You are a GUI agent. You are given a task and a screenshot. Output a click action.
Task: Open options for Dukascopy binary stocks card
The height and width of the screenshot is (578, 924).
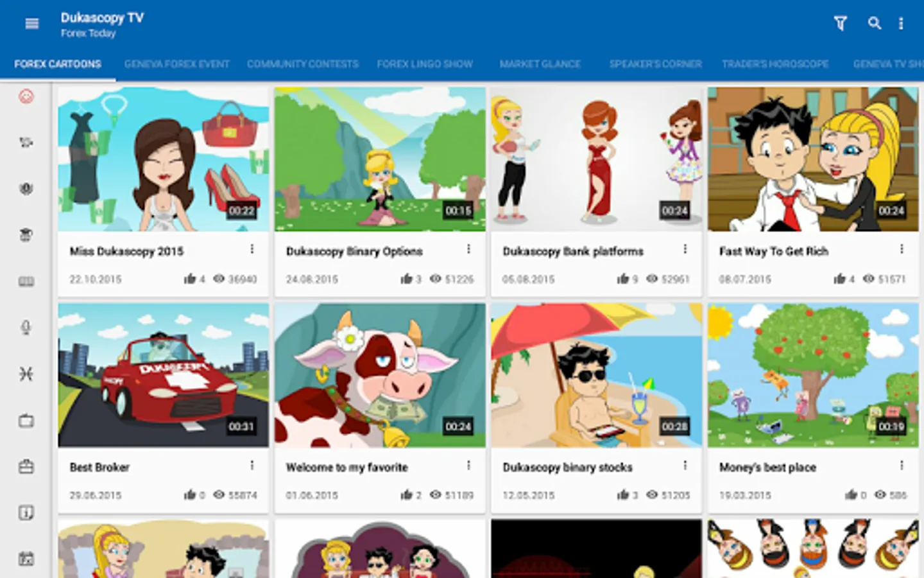click(685, 465)
